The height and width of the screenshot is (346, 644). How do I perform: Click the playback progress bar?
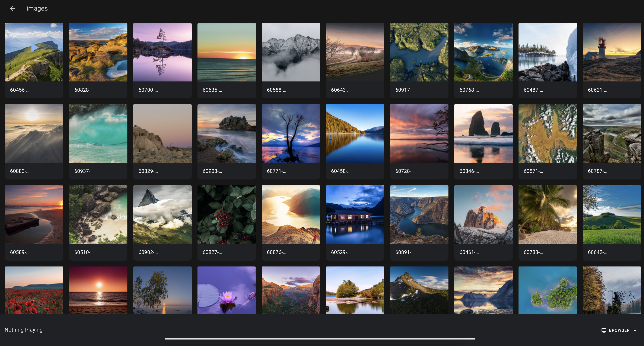click(320, 339)
